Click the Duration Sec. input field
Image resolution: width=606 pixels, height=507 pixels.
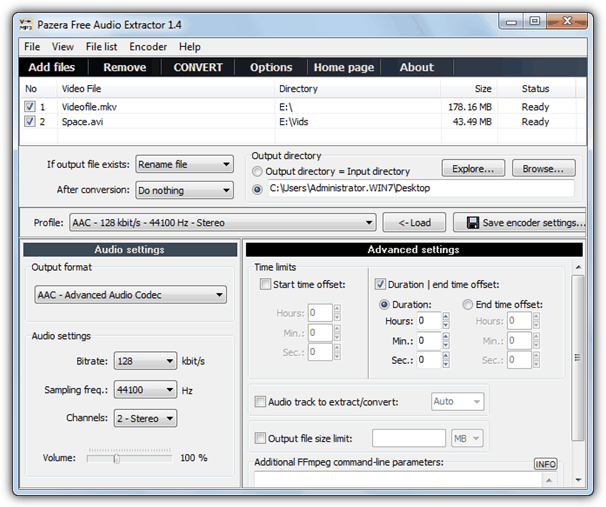(x=429, y=360)
